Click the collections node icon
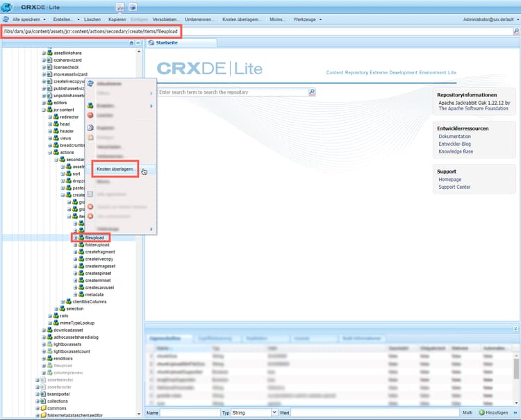The height and width of the screenshot is (420, 521). 43,401
